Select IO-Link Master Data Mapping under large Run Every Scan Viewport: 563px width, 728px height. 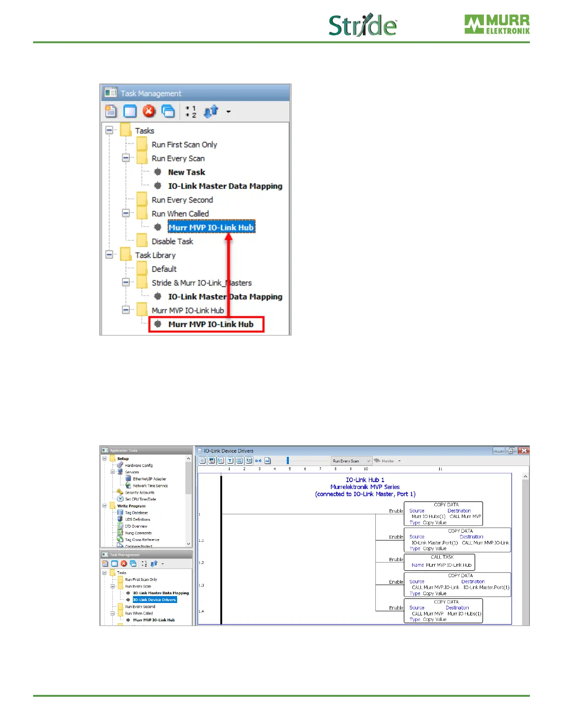[225, 186]
